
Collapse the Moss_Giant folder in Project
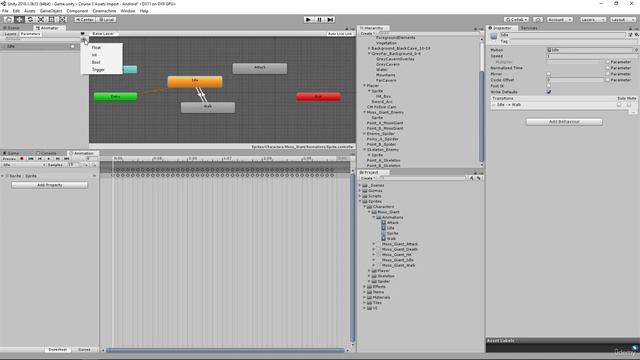coord(369,212)
